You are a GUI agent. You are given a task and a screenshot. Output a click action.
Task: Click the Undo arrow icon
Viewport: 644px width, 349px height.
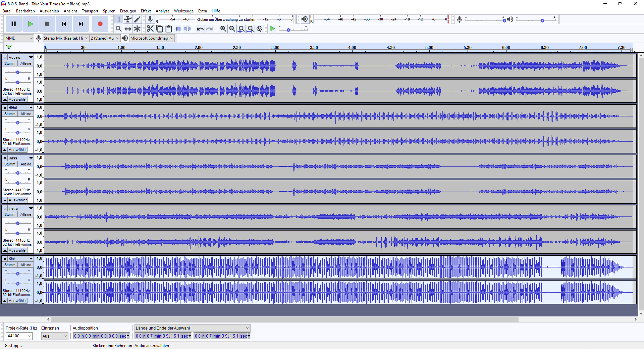(200, 29)
